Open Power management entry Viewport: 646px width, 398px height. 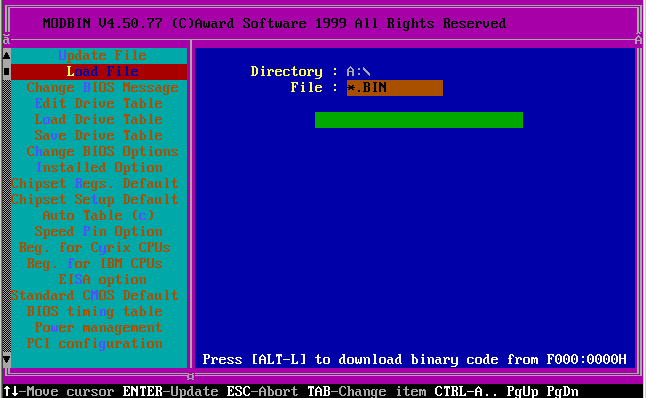point(98,328)
